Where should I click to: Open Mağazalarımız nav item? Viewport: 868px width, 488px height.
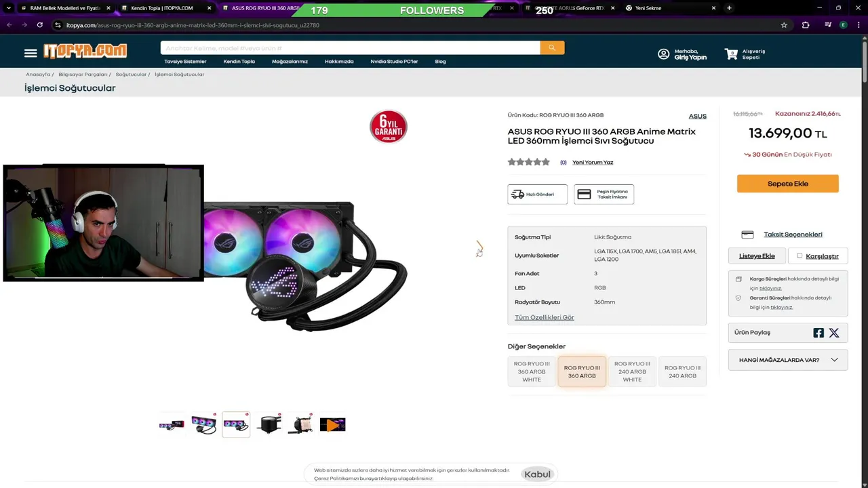(290, 62)
